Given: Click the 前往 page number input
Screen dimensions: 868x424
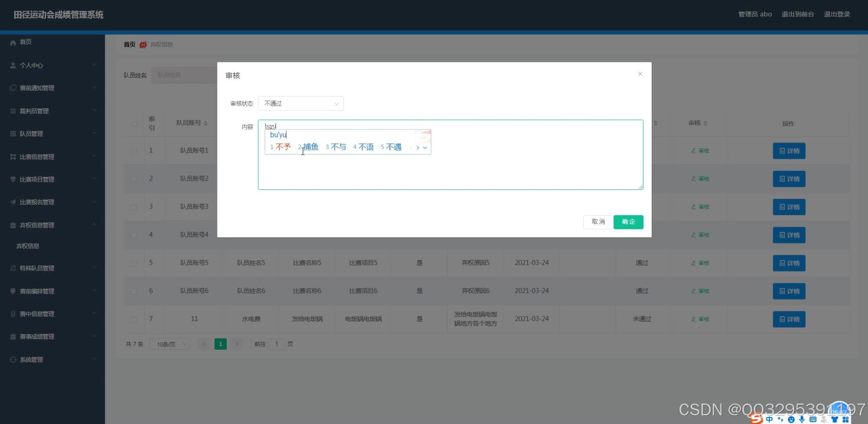Looking at the screenshot, I should (277, 344).
